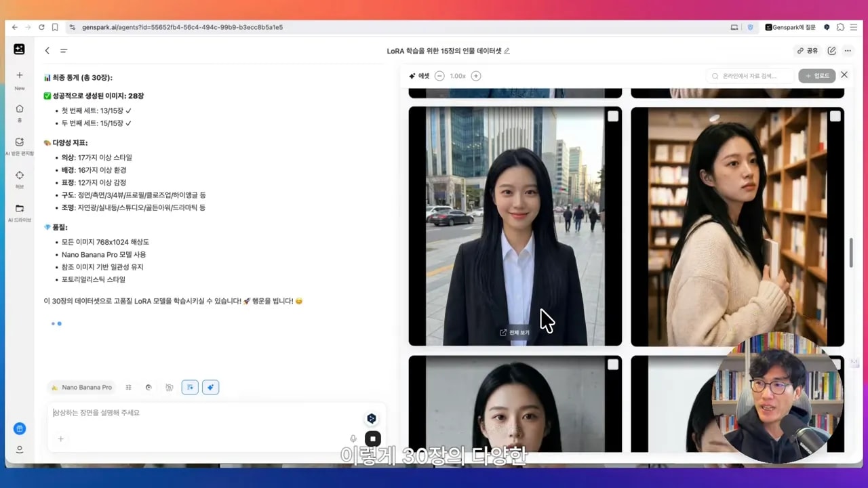Collapse the chat panel with the back chevron
The height and width of the screenshot is (488, 868).
(47, 51)
